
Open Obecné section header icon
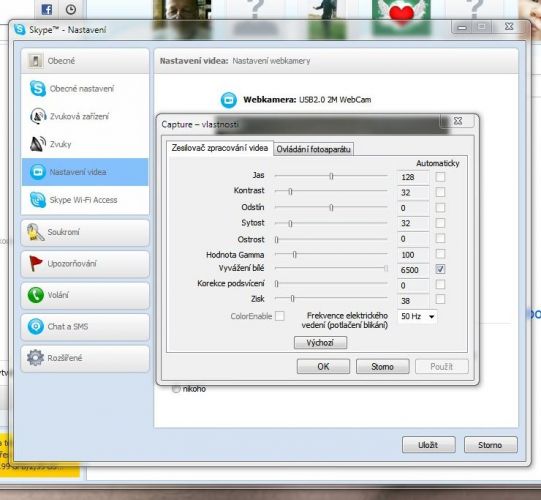(35, 61)
